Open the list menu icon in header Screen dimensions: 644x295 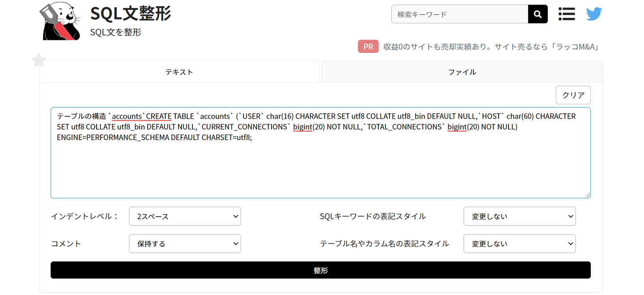[567, 14]
